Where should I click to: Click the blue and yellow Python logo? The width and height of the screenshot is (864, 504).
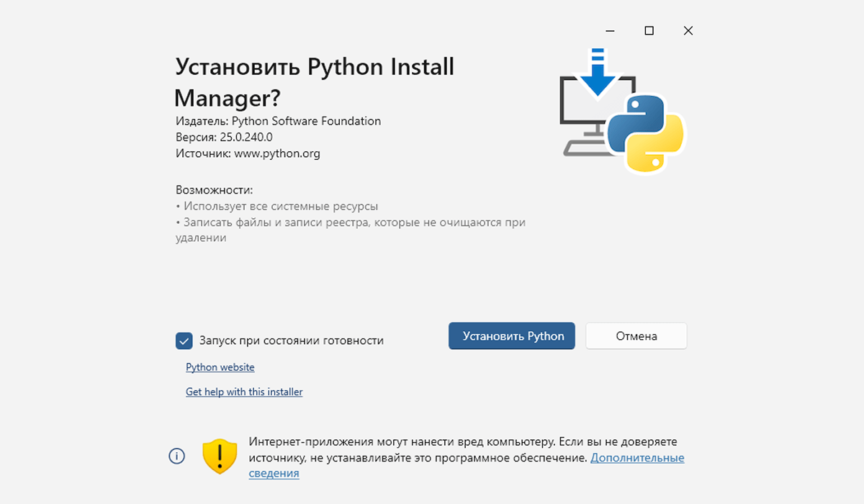pos(645,134)
